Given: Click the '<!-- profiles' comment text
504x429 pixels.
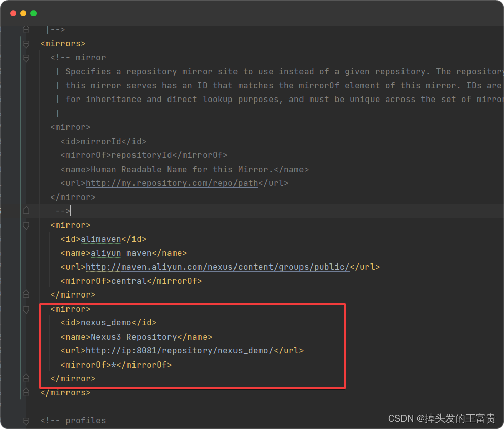Looking at the screenshot, I should pos(73,421).
